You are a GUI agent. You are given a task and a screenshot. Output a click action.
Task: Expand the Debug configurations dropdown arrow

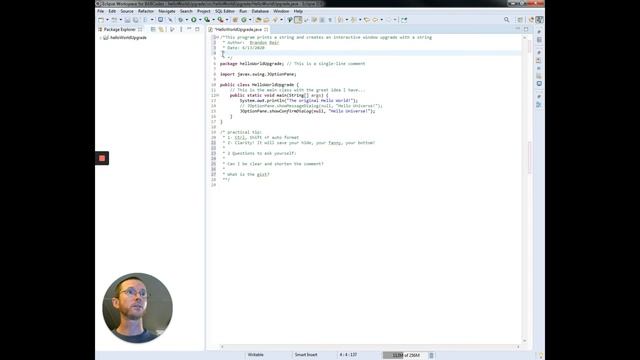[187, 20]
